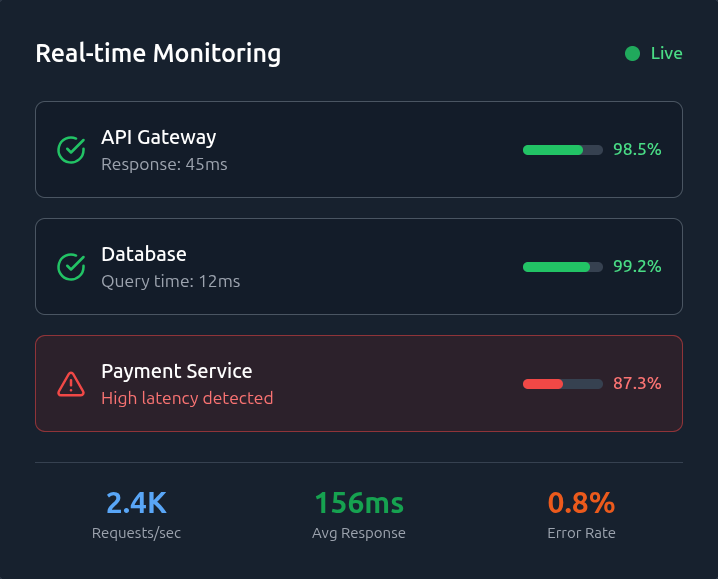Click the 0.8% Error Rate metric
Image resolution: width=718 pixels, height=579 pixels.
click(x=581, y=503)
